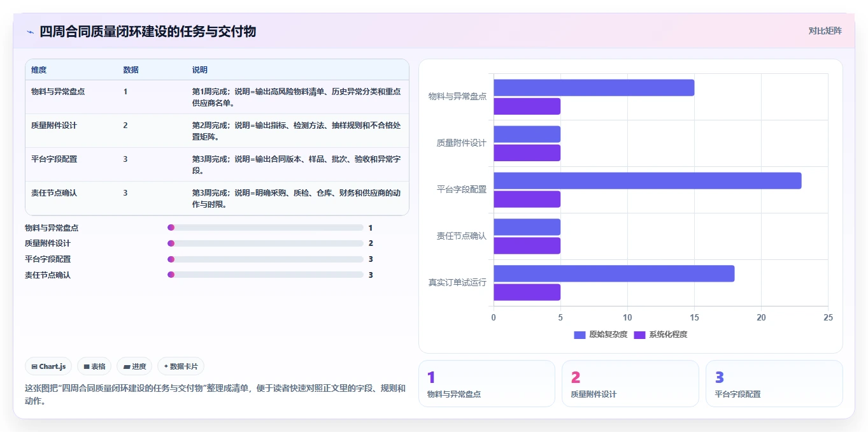This screenshot has width=868, height=432.
Task: Open the stat card numbered 1
Action: (487, 384)
